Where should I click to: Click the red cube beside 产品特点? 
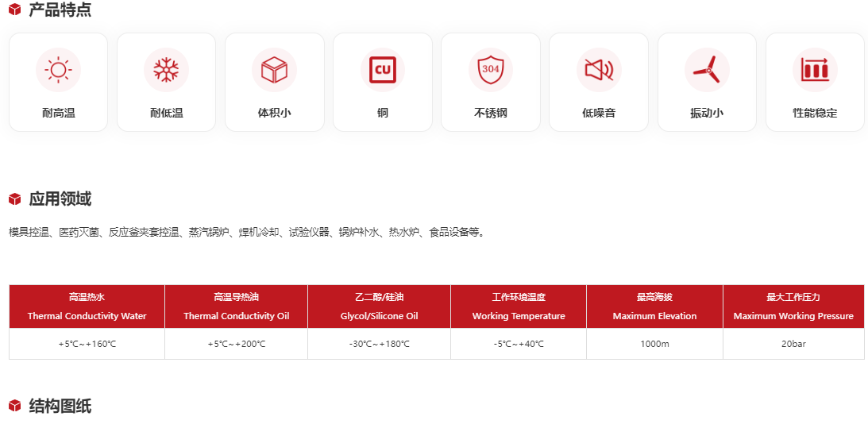click(x=14, y=10)
